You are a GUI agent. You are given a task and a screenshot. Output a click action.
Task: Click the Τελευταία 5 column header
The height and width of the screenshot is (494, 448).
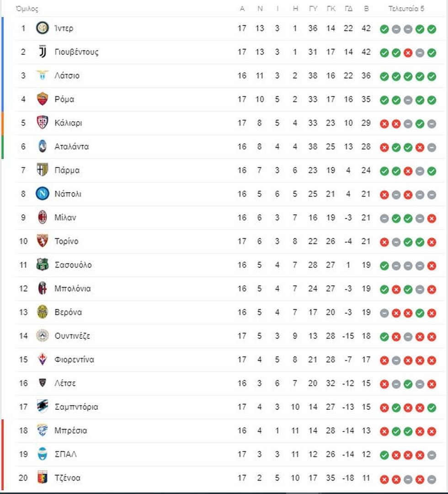(406, 9)
